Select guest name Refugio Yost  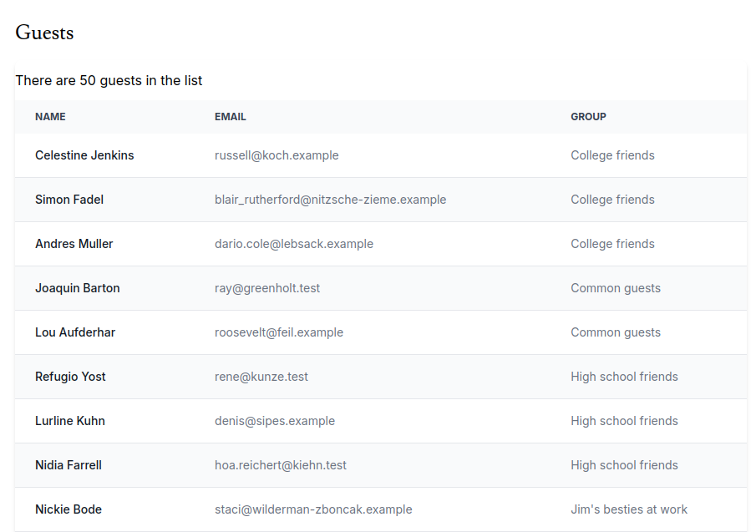pos(70,377)
